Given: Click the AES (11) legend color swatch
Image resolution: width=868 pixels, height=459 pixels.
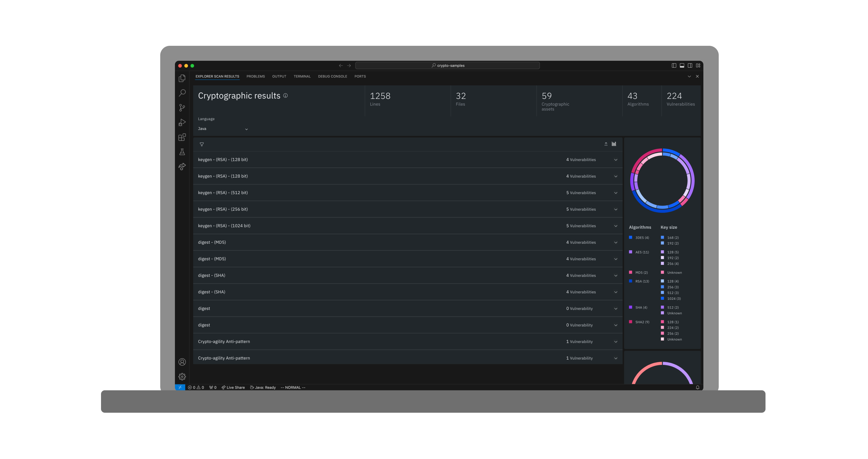Looking at the screenshot, I should point(630,252).
